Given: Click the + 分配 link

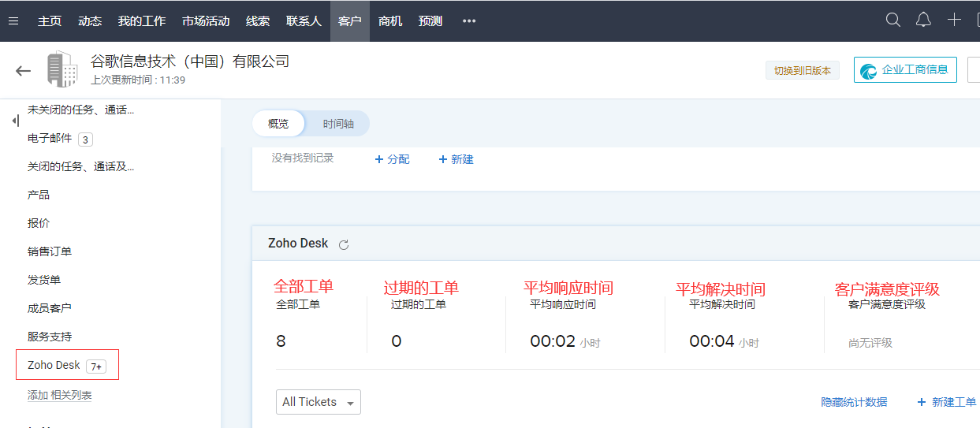Looking at the screenshot, I should tap(392, 159).
